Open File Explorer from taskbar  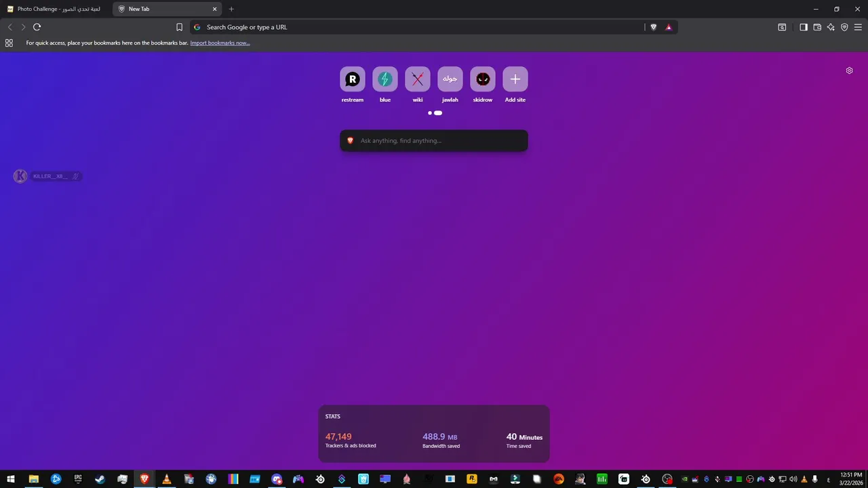click(33, 479)
